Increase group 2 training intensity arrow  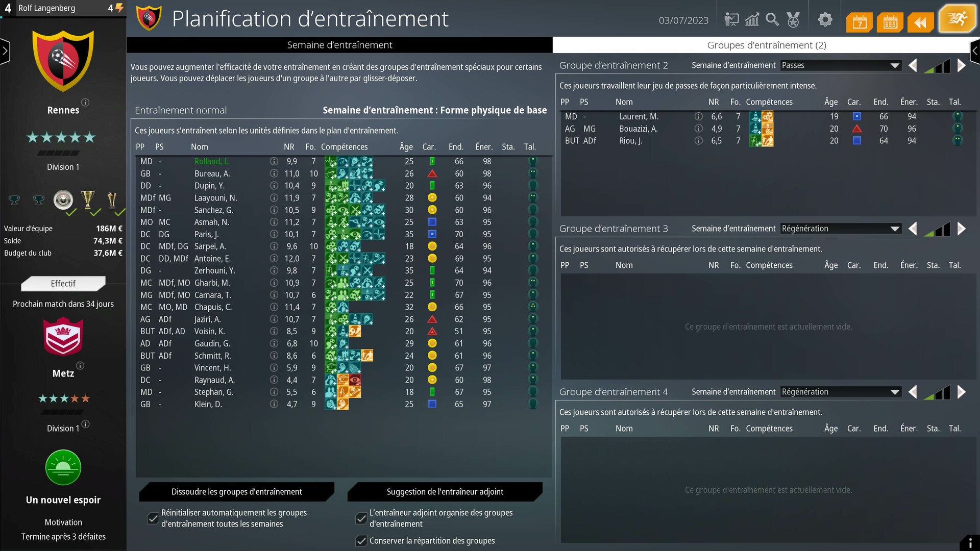(x=962, y=65)
